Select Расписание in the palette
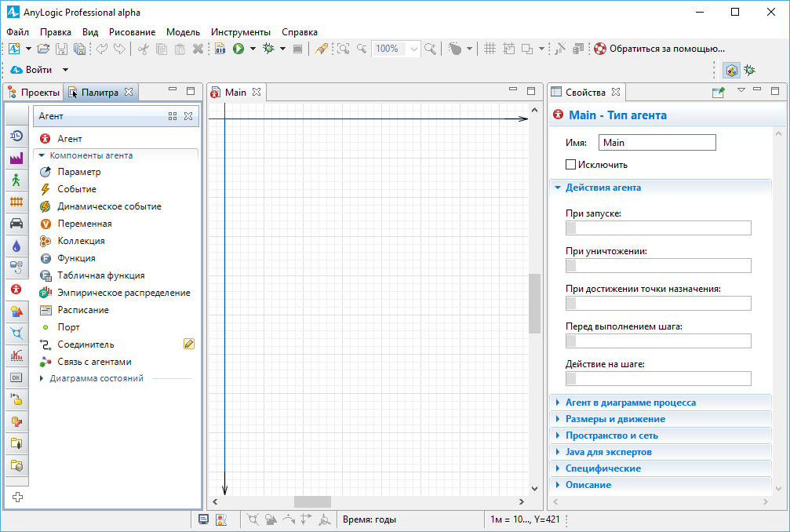Screen dimensions: 790x532 coord(83,310)
